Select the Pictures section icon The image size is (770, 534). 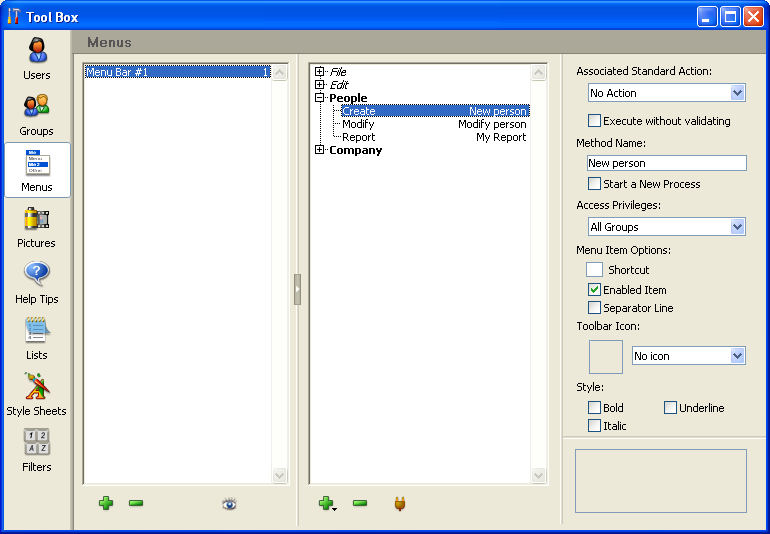tap(37, 226)
